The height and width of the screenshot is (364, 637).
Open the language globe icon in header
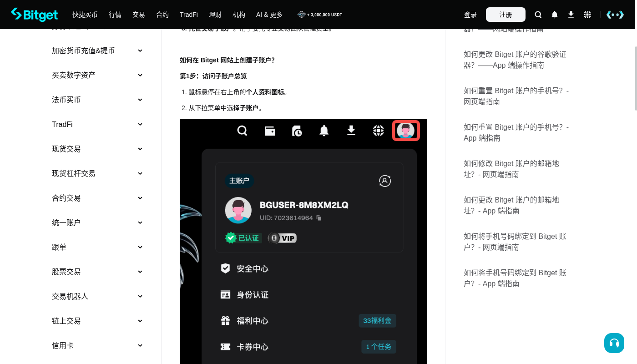[587, 15]
